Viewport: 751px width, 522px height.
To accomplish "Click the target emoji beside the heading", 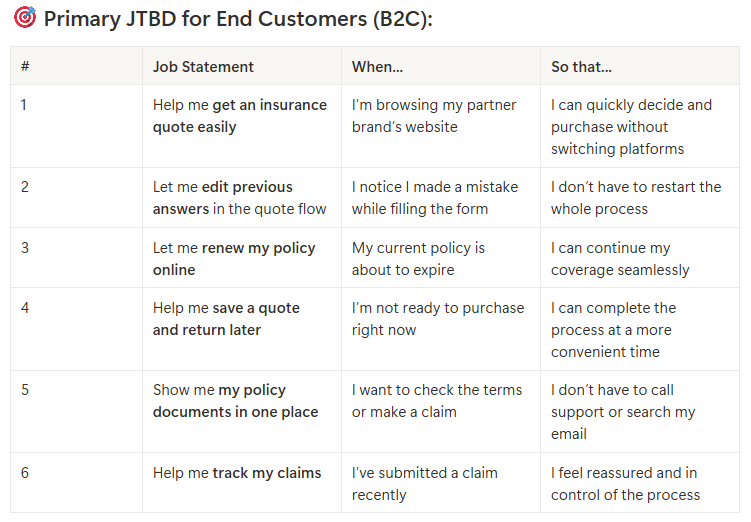I will 25,18.
